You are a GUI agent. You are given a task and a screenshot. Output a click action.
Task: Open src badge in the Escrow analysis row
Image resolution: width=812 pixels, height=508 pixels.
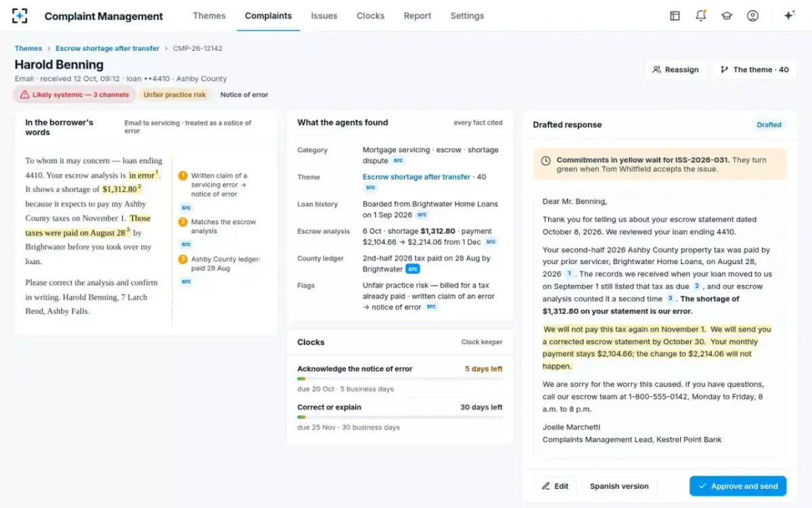click(x=491, y=242)
